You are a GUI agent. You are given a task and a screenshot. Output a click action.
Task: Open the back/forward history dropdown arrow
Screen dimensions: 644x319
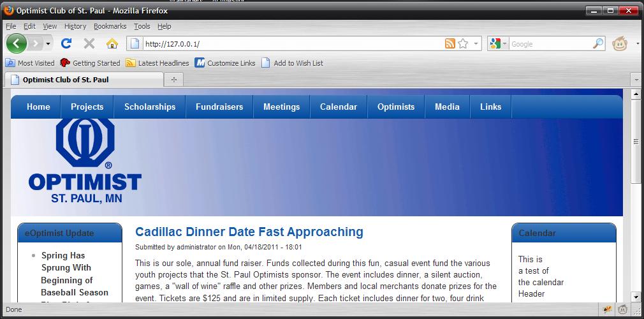48,43
